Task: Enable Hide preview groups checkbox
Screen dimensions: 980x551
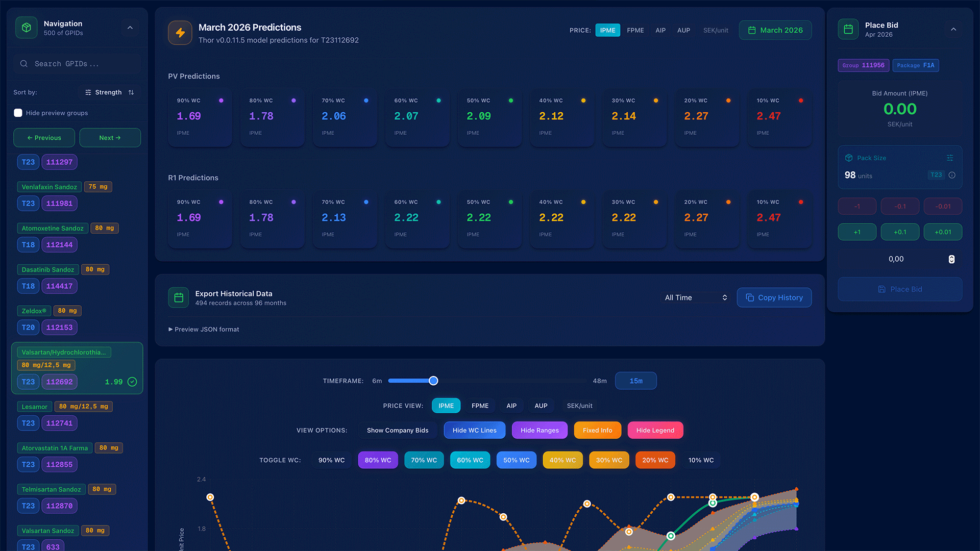Action: click(18, 113)
